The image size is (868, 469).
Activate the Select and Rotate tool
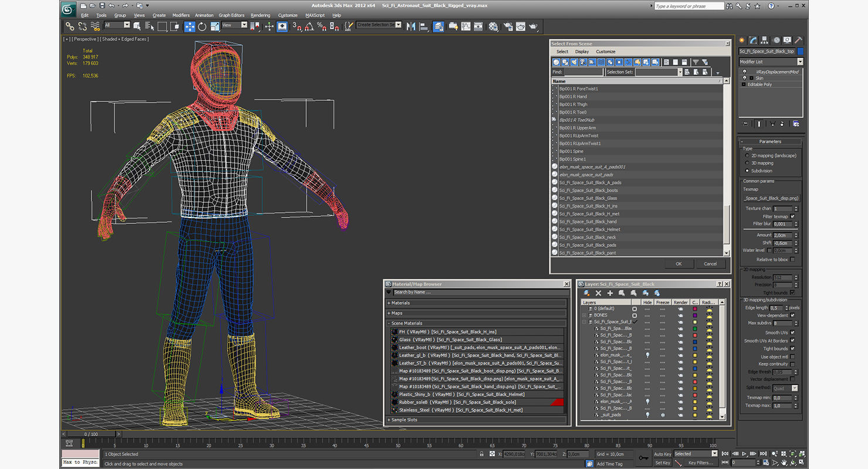[x=202, y=26]
